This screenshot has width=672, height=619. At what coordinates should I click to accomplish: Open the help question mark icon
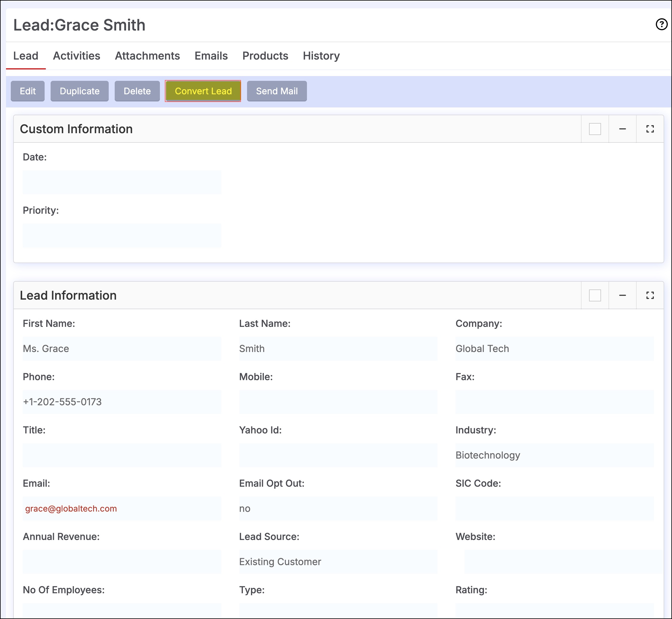[x=661, y=25]
